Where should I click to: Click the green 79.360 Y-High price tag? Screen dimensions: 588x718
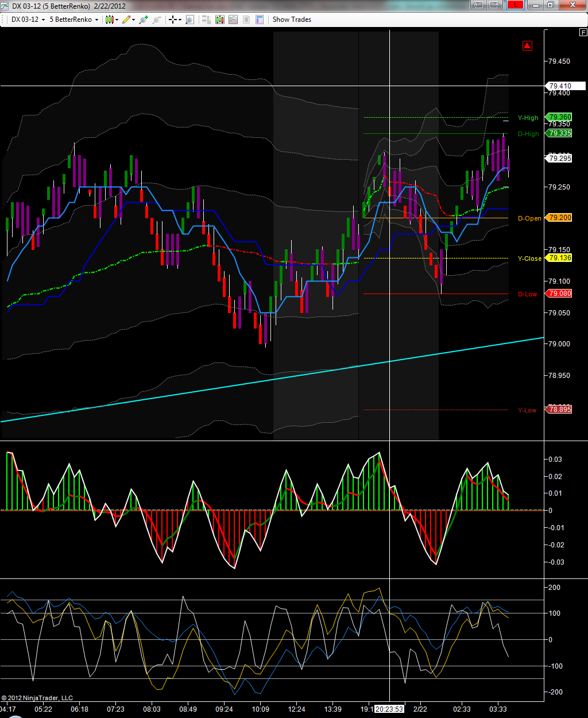coord(559,117)
